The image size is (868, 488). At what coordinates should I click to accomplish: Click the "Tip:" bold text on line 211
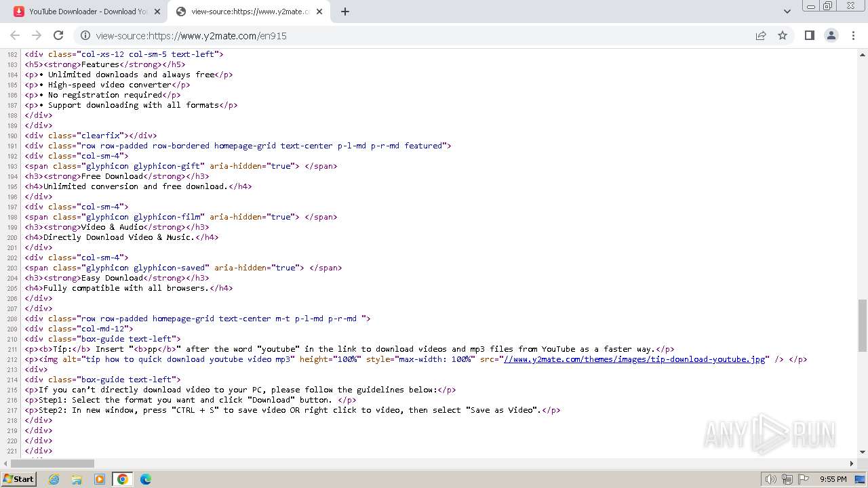point(62,349)
